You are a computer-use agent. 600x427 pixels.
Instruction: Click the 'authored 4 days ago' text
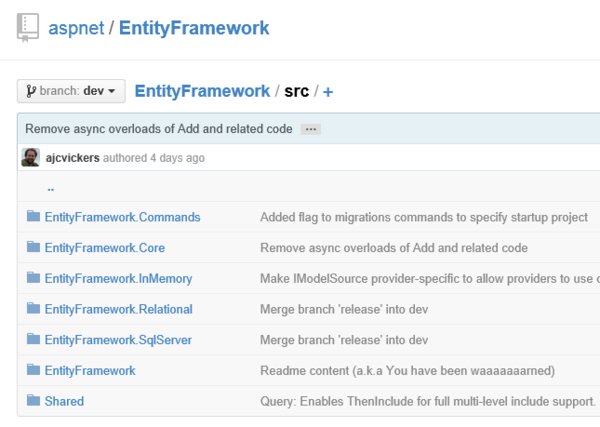(x=154, y=158)
